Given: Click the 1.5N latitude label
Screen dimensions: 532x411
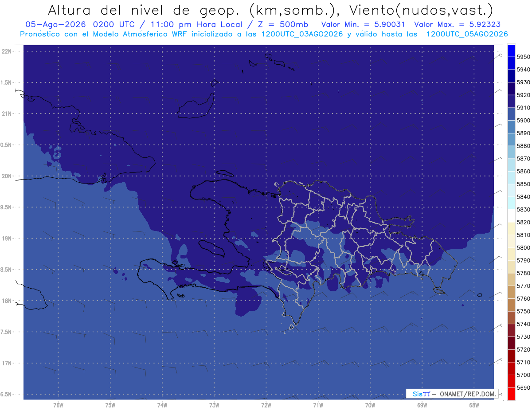Looking at the screenshot, I should [x=7, y=82].
